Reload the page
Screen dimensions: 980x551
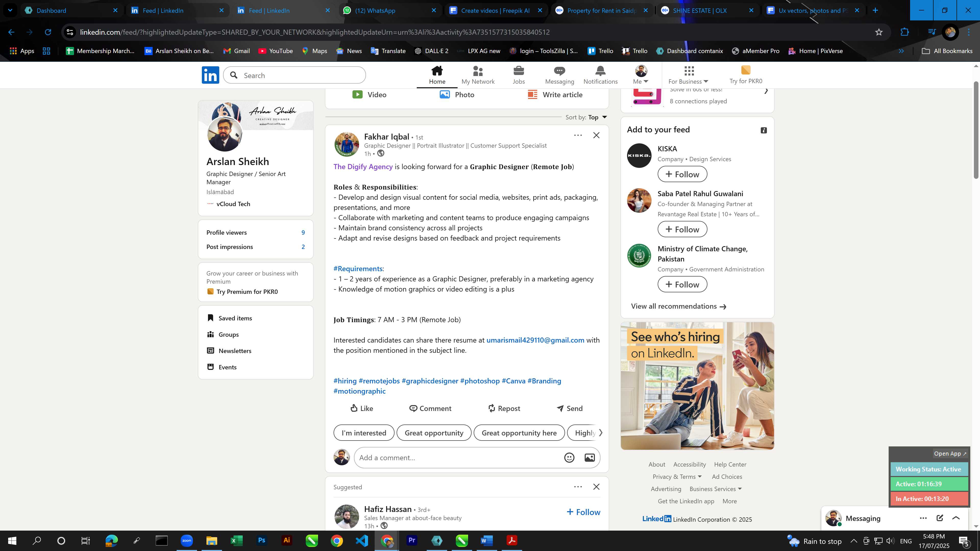48,32
